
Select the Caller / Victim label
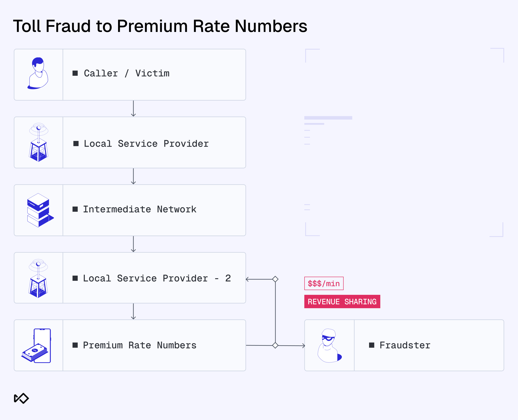[x=126, y=73]
